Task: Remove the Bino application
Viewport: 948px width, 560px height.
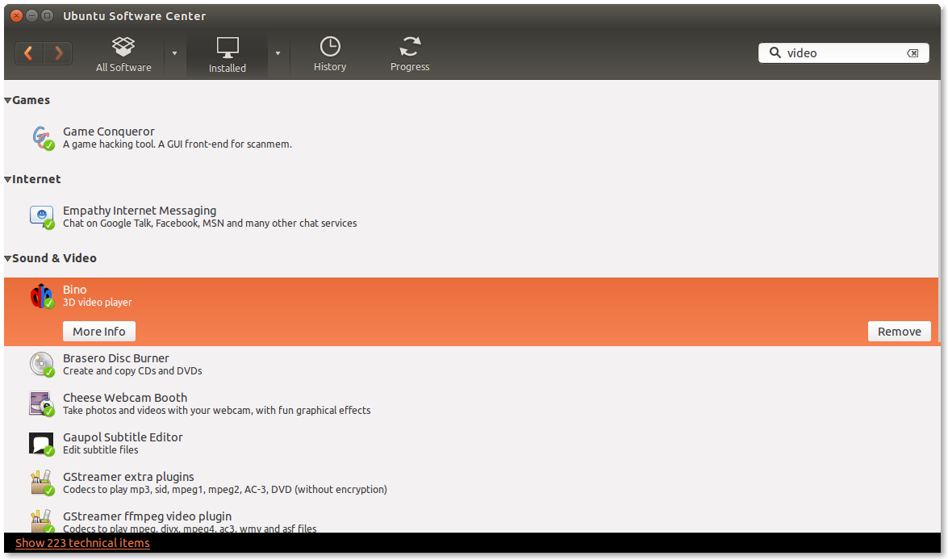Action: click(899, 332)
